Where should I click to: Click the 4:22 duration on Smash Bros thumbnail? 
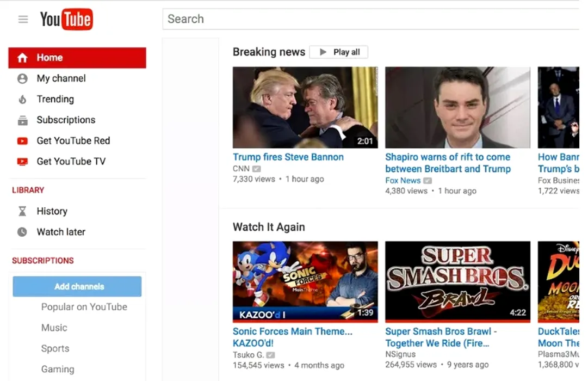[517, 312]
